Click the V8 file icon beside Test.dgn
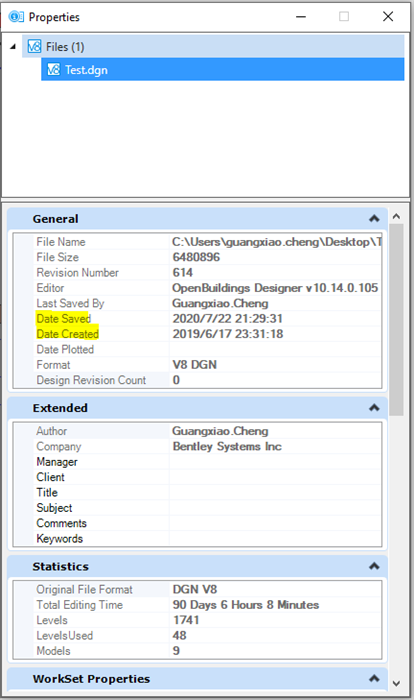 coord(54,70)
